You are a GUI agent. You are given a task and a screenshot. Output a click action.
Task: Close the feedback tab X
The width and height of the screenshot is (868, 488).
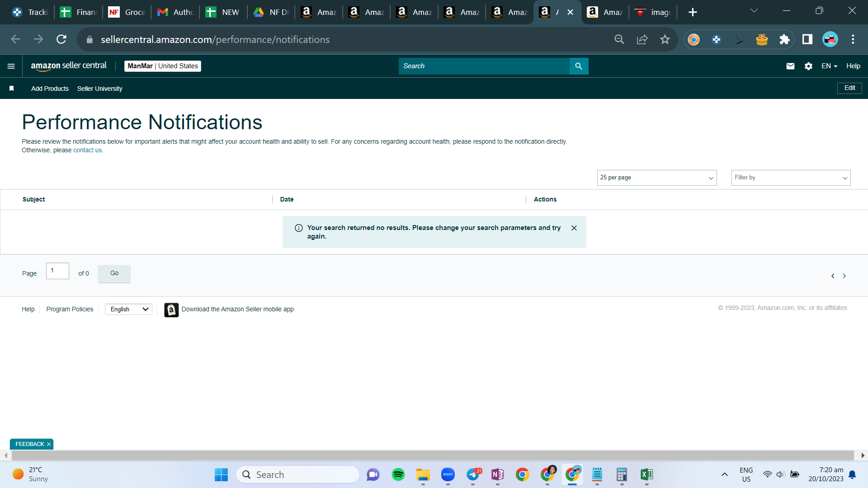[49, 444]
